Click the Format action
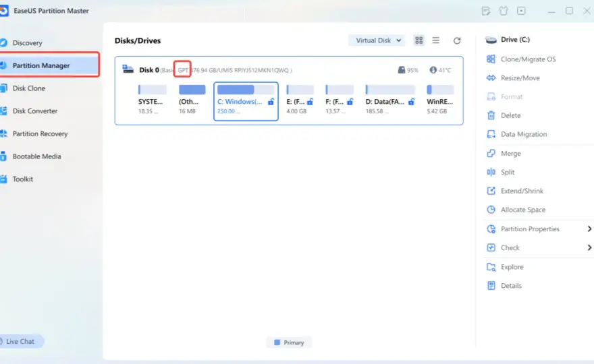Viewport: 594px width, 364px height. coord(512,96)
